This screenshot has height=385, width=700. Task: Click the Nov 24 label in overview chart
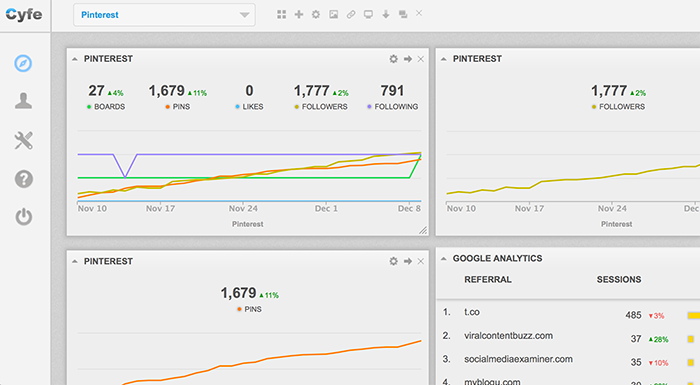pyautogui.click(x=243, y=209)
